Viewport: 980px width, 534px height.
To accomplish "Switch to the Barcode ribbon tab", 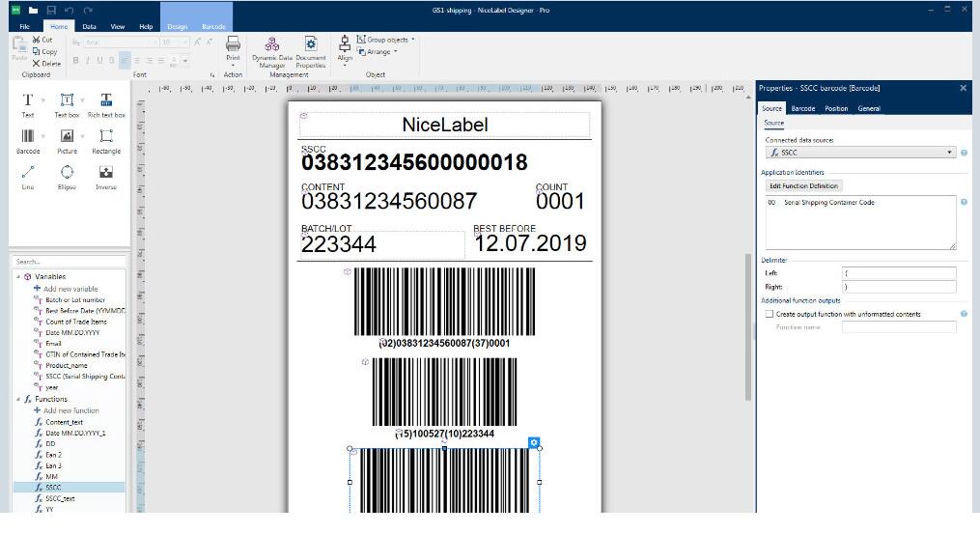I will (213, 26).
